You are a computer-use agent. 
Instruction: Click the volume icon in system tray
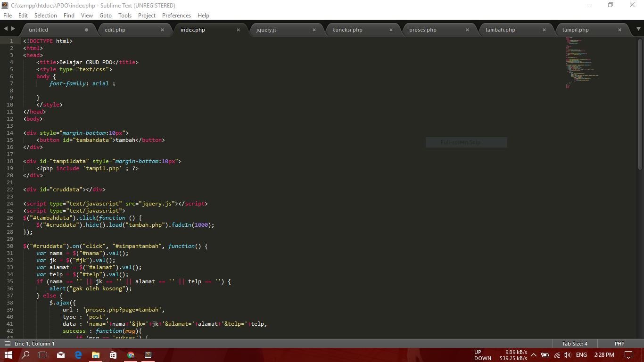tap(567, 356)
